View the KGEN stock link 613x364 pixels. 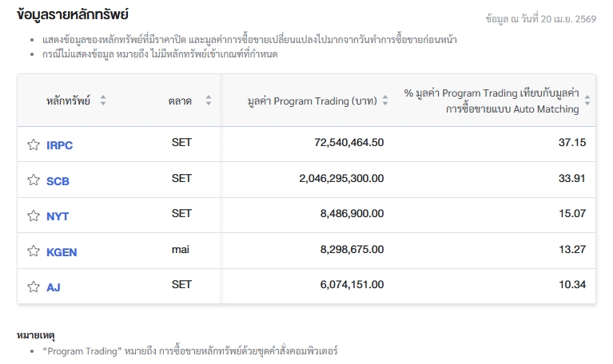(x=62, y=252)
